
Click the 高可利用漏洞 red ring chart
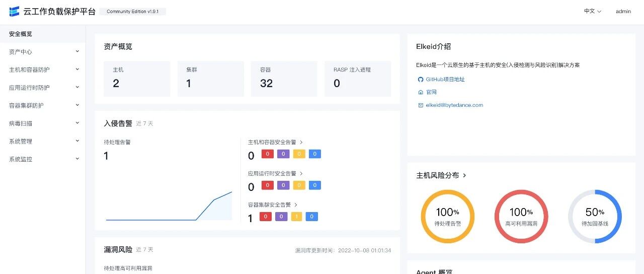(x=521, y=217)
